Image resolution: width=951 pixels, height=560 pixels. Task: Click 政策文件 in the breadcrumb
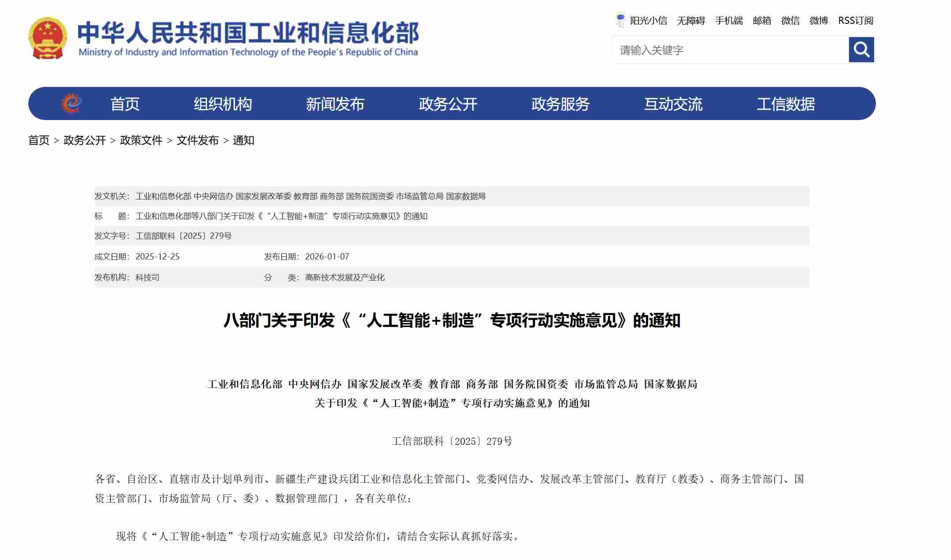141,140
